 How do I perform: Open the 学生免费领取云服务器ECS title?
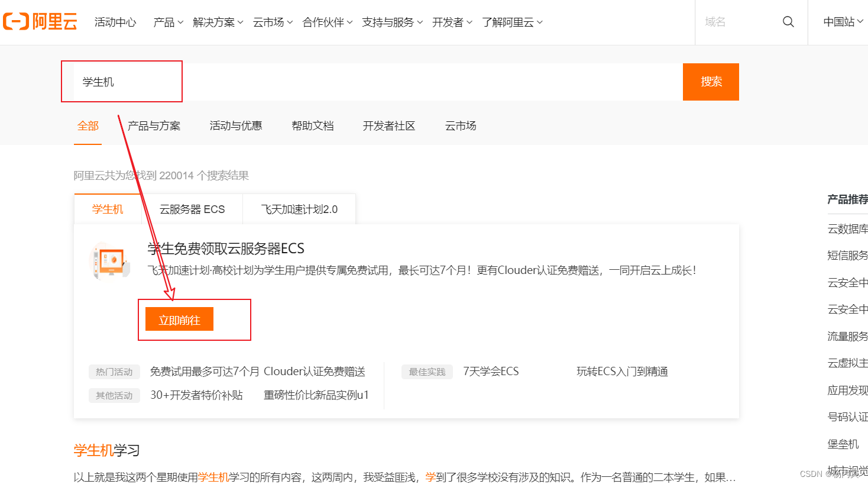point(226,249)
